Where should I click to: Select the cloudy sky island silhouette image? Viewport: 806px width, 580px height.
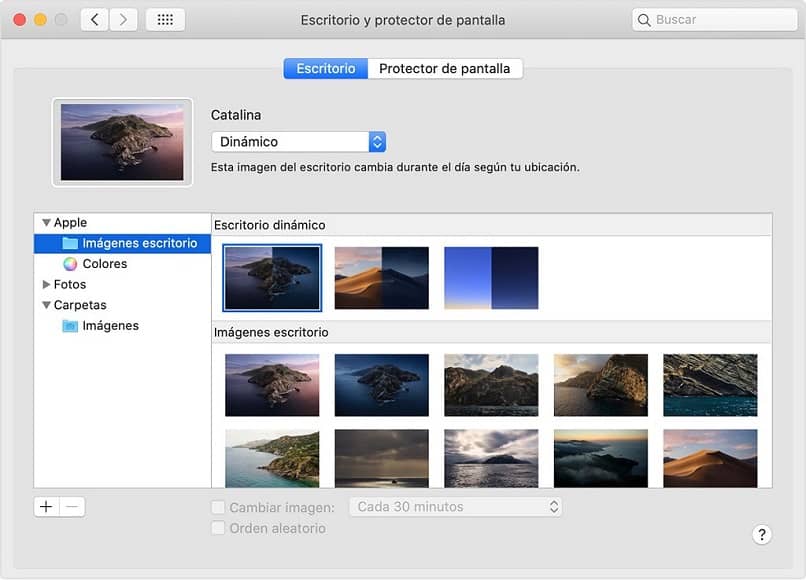click(x=491, y=458)
